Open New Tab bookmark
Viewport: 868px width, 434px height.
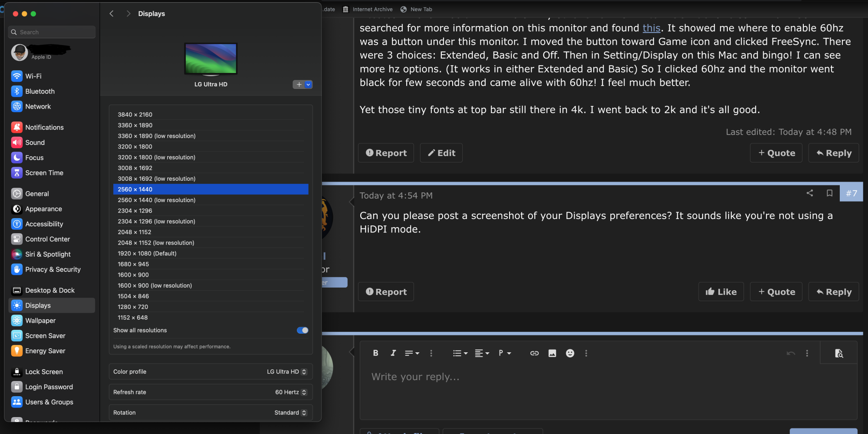point(416,9)
